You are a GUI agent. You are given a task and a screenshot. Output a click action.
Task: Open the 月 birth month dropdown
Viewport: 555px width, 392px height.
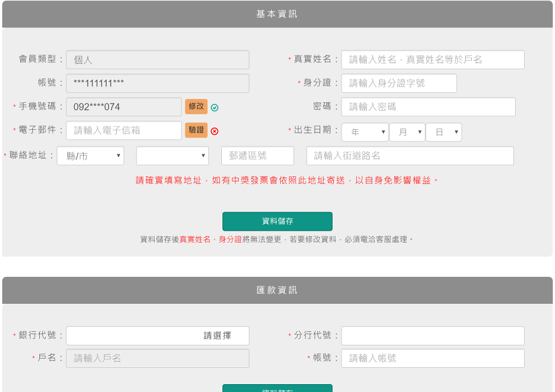pos(407,133)
